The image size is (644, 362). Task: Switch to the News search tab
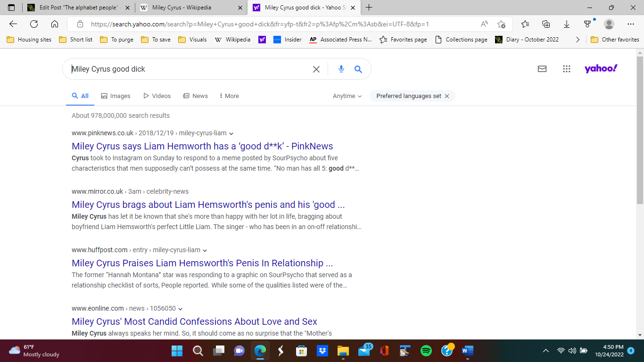coord(195,96)
